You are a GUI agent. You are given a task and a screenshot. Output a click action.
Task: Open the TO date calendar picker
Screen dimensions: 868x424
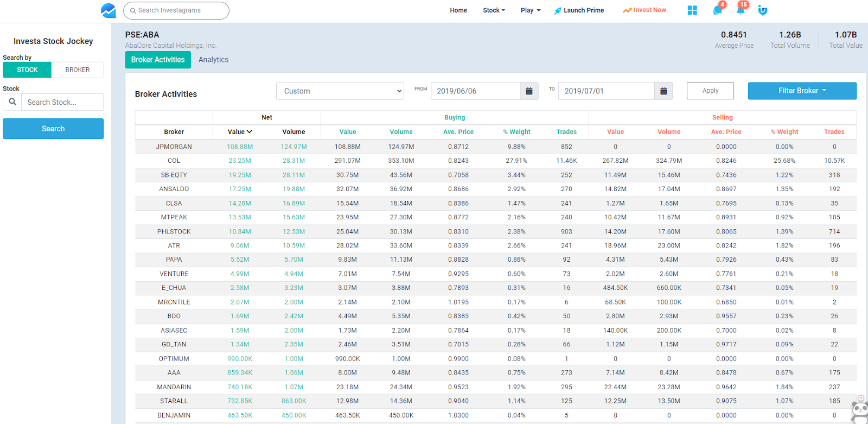663,91
